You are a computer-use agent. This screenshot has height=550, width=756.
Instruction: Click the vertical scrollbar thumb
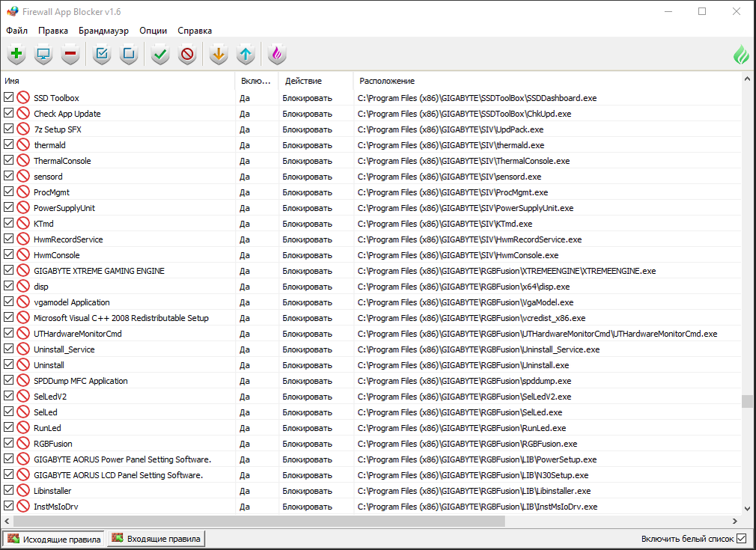pyautogui.click(x=747, y=401)
